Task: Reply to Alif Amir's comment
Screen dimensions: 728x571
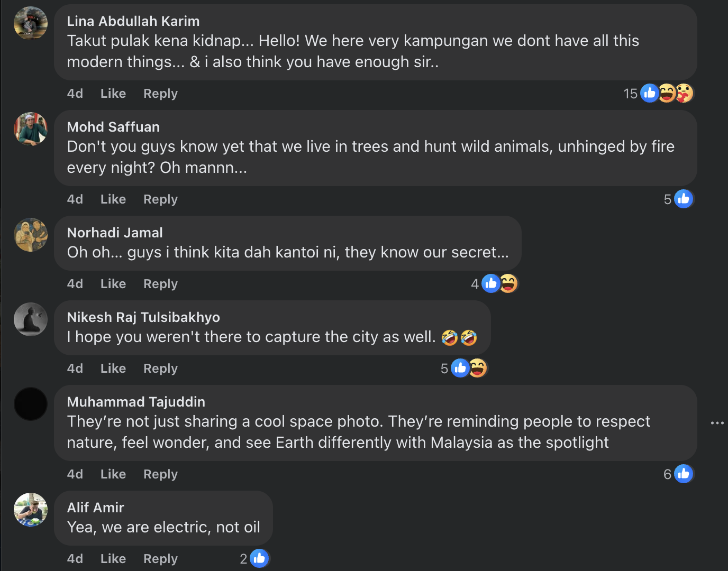Action: pyautogui.click(x=160, y=559)
